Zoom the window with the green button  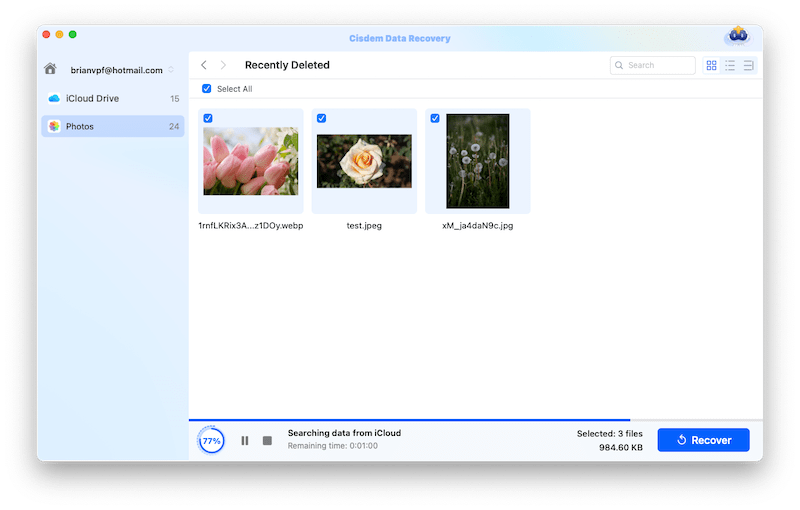(x=72, y=34)
